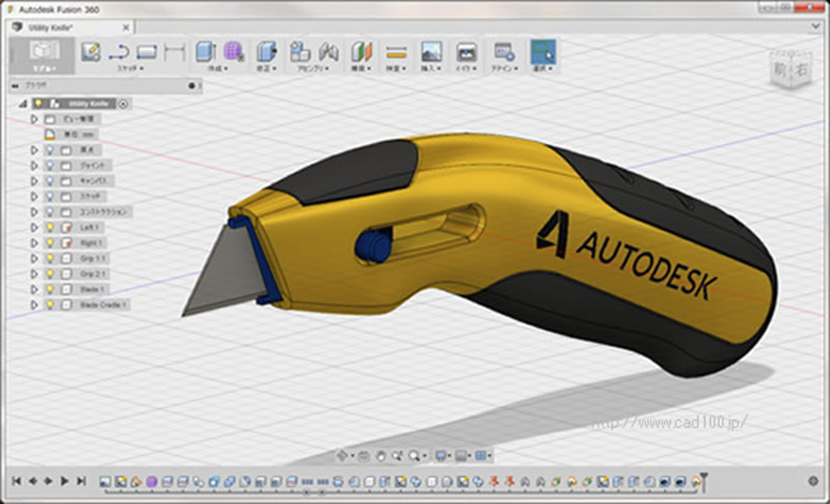Image resolution: width=830 pixels, height=504 pixels.
Task: Toggle visibility bulb for Blade:1
Action: click(50, 289)
